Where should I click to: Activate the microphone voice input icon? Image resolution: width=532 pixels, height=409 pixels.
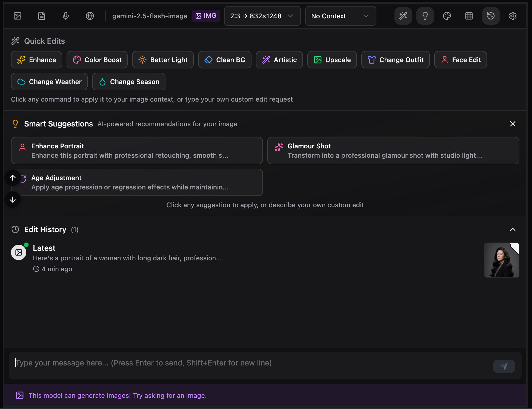pyautogui.click(x=66, y=16)
